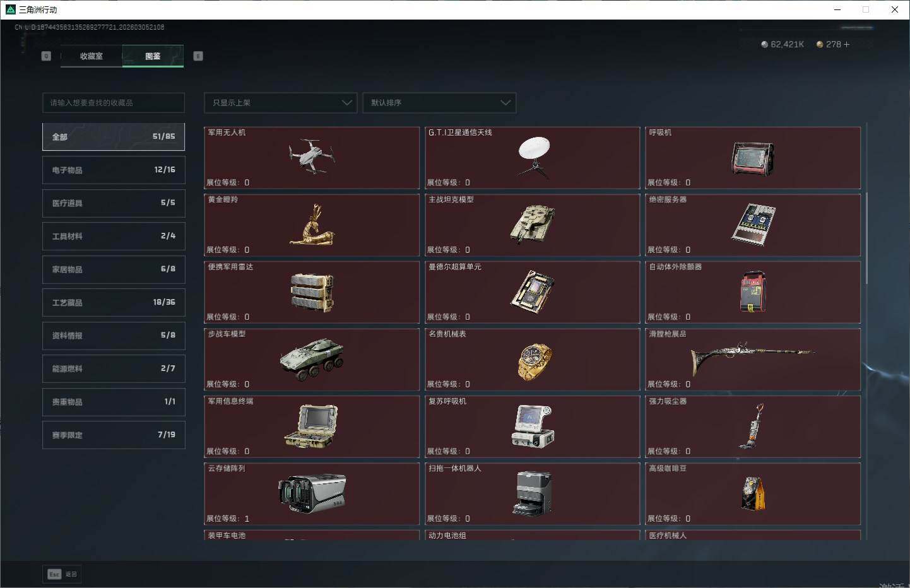910x588 pixels.
Task: Click the plus button next to 278 currency
Action: (847, 44)
